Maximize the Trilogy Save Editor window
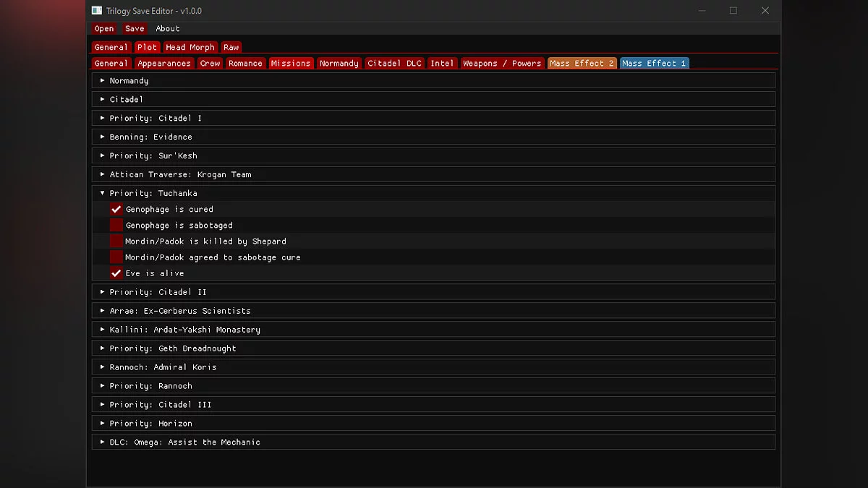 [x=733, y=11]
